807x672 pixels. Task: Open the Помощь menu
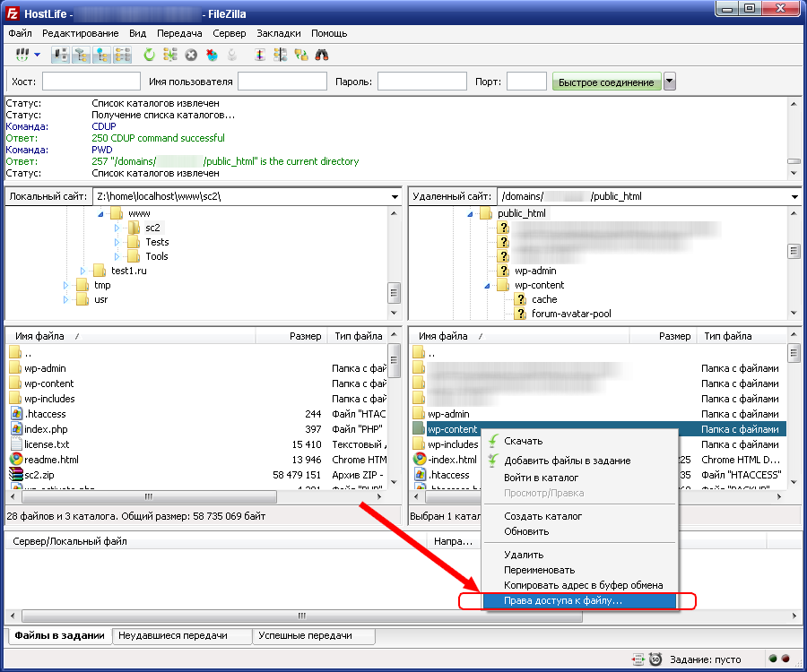[x=329, y=33]
